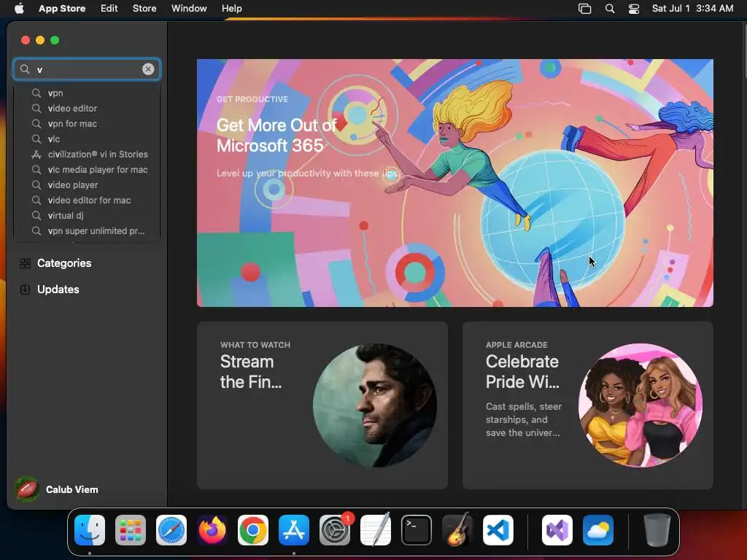Select 'vlc media player for mac' suggestion
747x560 pixels.
click(87, 169)
